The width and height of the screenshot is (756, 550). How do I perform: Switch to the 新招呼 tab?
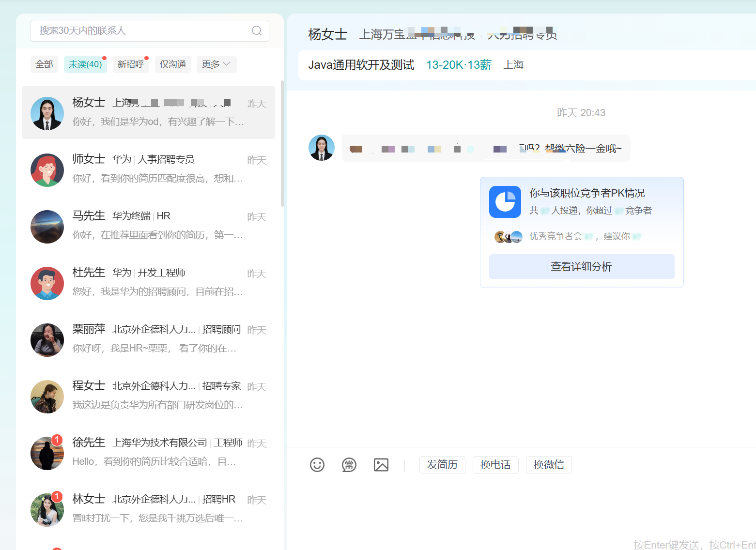pyautogui.click(x=131, y=64)
